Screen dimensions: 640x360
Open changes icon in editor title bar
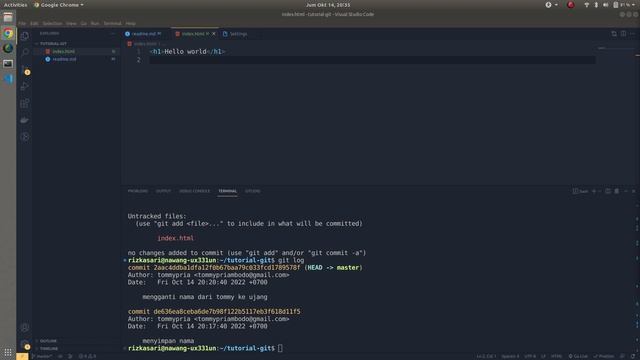pos(614,33)
